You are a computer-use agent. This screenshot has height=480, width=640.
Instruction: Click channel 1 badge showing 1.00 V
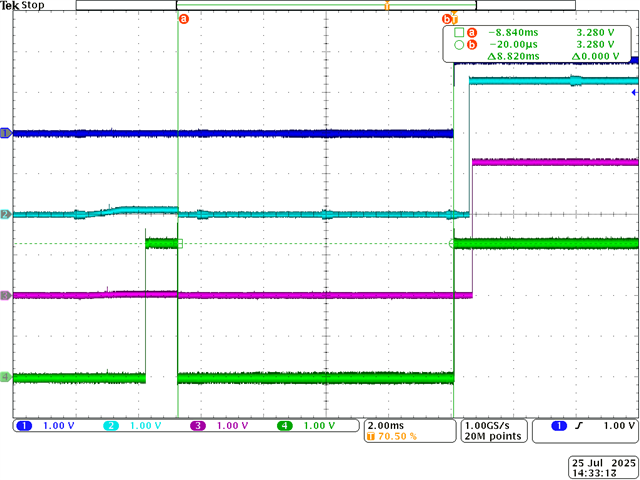coord(46,426)
